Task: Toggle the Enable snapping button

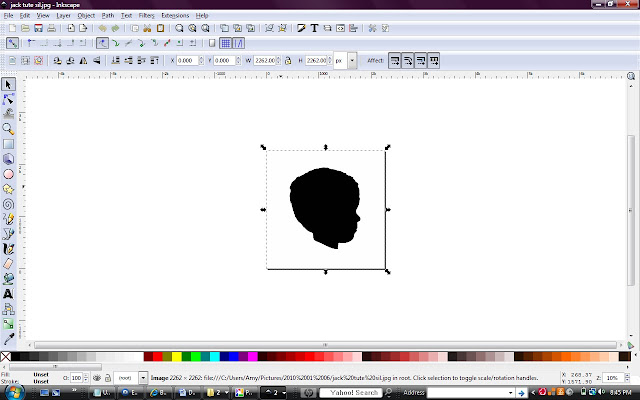Action: coord(12,43)
